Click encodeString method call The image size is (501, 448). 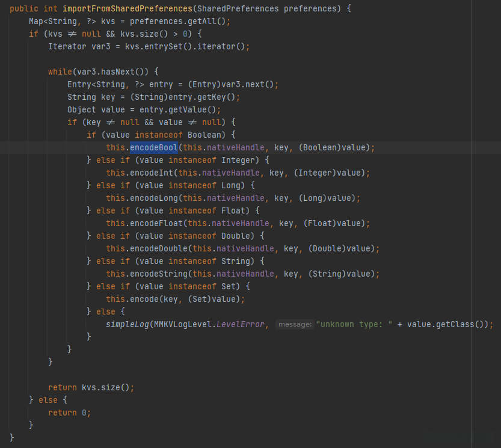[159, 274]
